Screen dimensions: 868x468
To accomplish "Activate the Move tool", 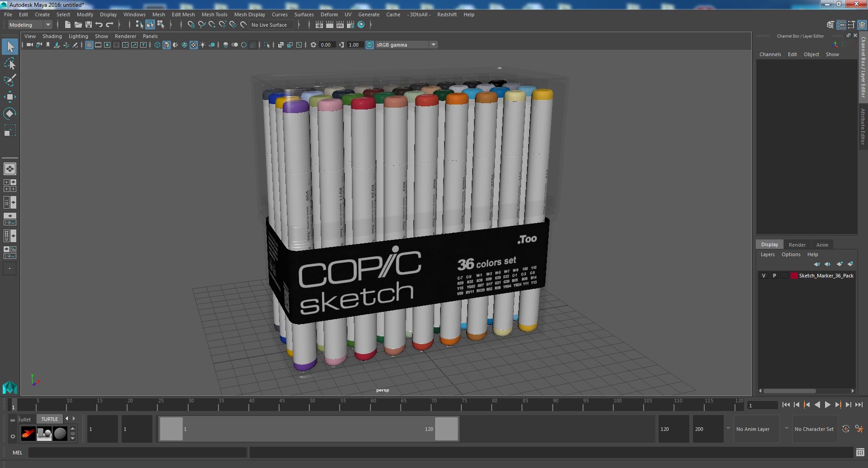I will click(10, 97).
